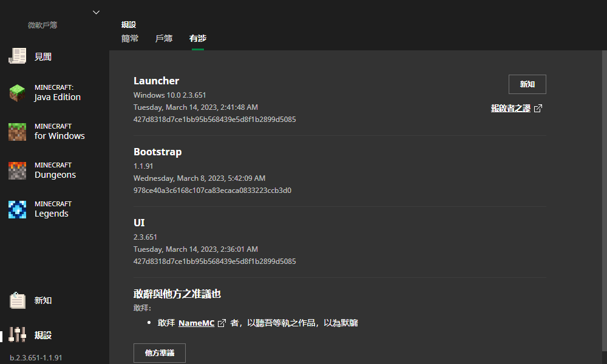Click the UI date 2:36:01 AM text
607x364 pixels.
click(195, 249)
